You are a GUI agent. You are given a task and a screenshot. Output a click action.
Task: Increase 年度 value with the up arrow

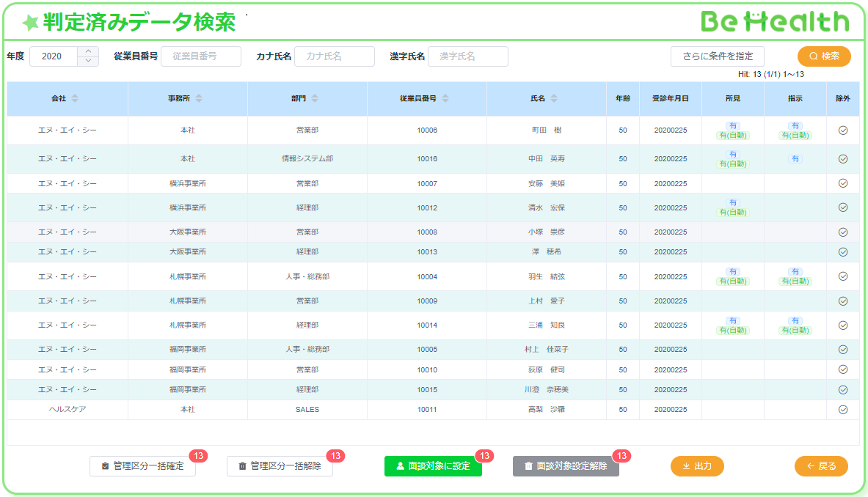(x=88, y=51)
